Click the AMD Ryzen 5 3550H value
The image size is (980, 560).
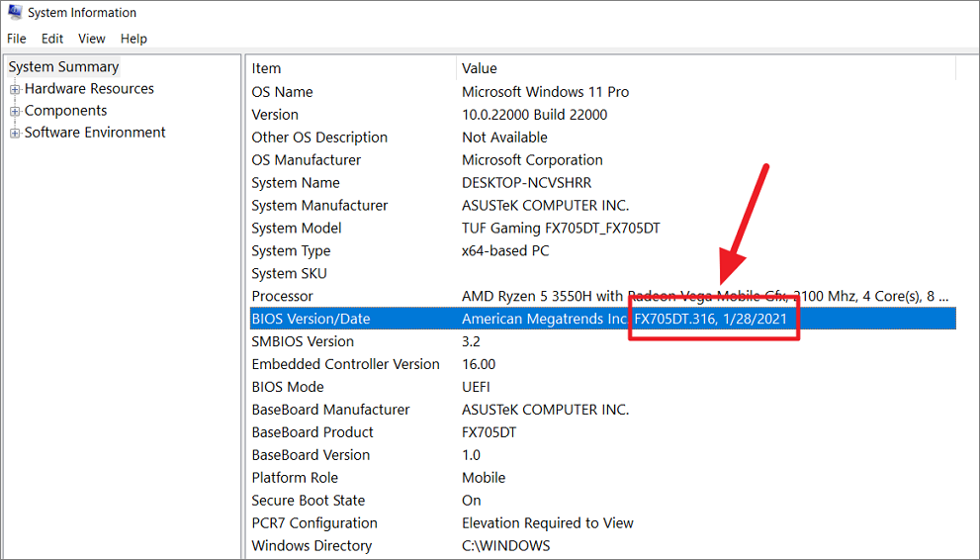click(x=706, y=296)
